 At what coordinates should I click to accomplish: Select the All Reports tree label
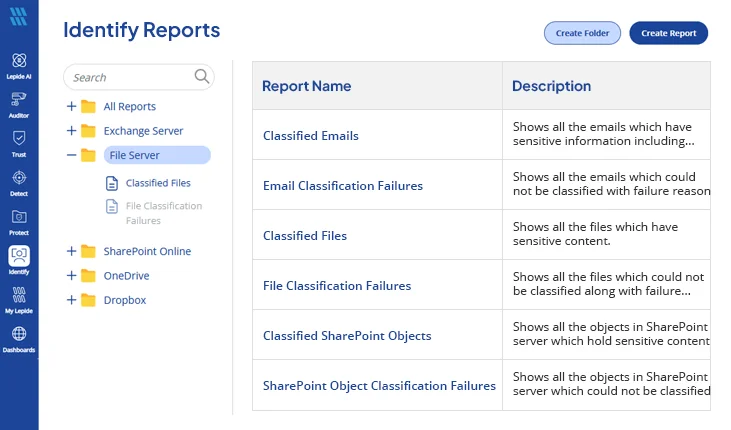130,107
